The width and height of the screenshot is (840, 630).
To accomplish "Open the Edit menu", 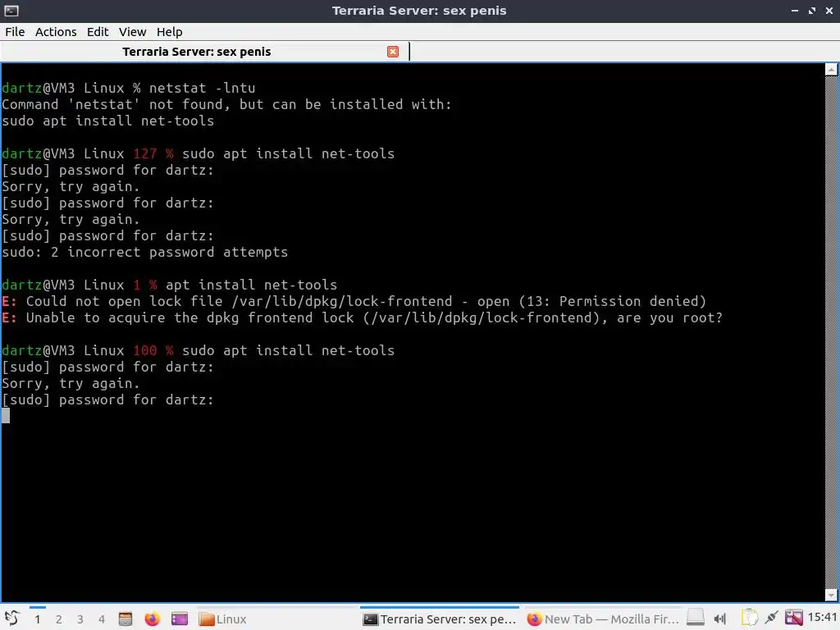I will pos(98,32).
